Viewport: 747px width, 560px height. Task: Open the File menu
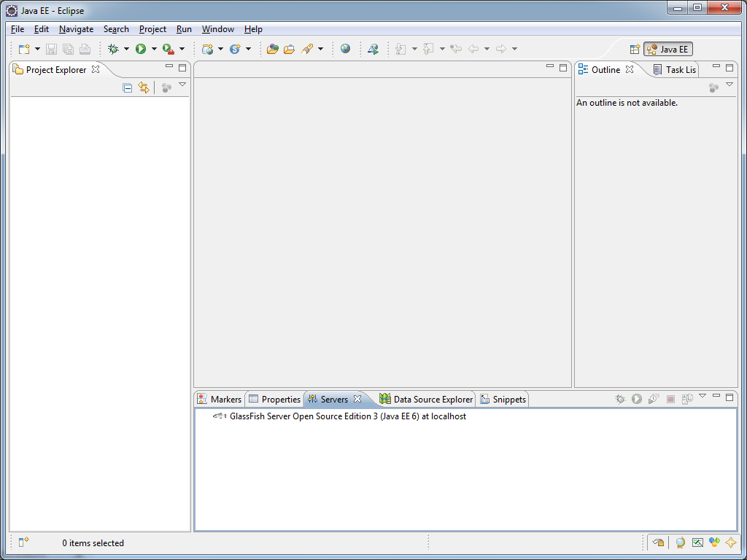tap(18, 29)
